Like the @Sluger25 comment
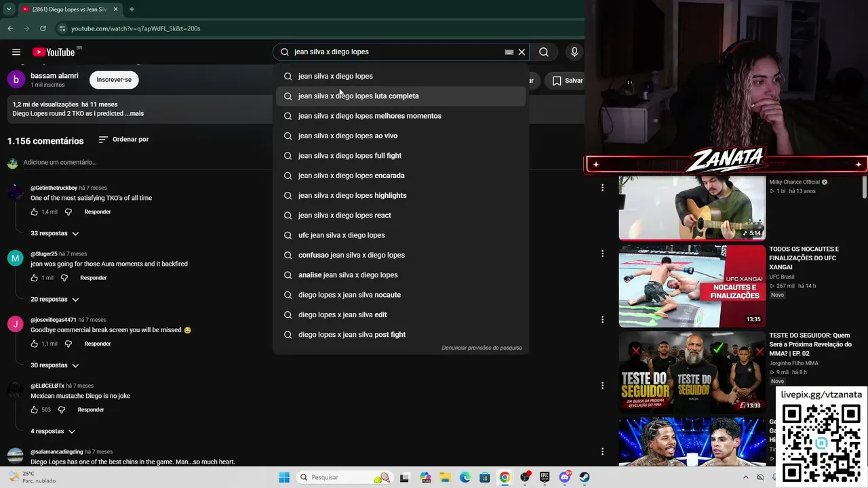This screenshot has width=868, height=488. coord(34,278)
